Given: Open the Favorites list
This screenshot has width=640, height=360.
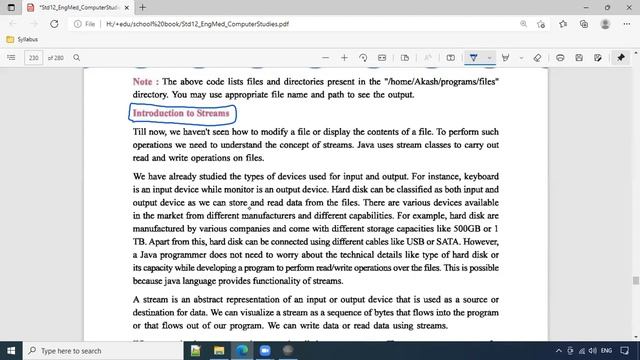Looking at the screenshot, I should 563,24.
